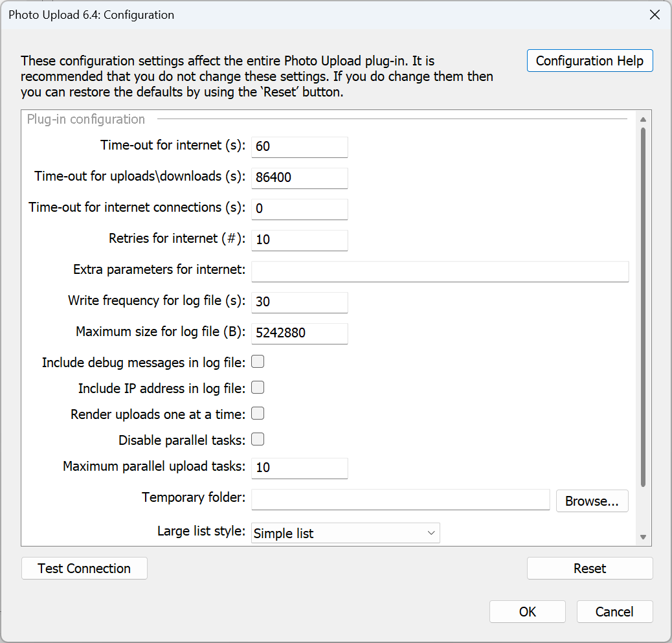Screen dimensions: 672x643
Task: Click the Maximum parallel upload tasks field
Action: coord(299,468)
